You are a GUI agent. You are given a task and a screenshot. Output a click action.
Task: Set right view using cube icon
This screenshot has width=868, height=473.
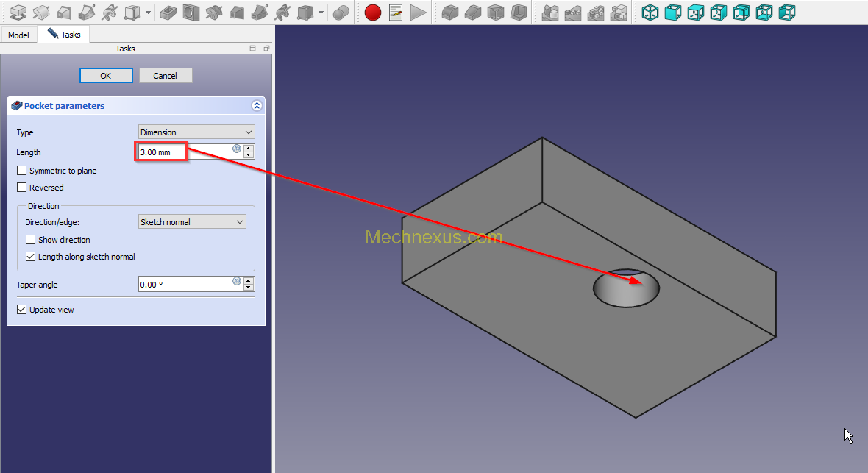tap(718, 13)
